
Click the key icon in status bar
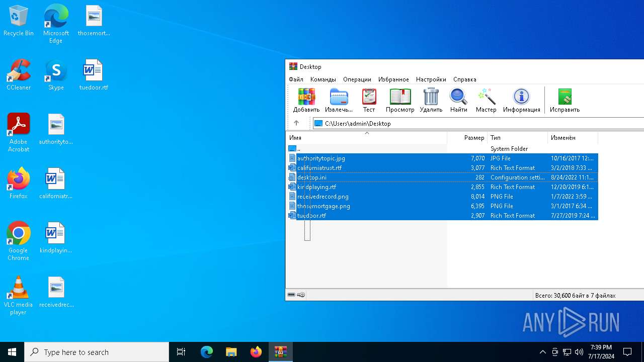point(301,295)
